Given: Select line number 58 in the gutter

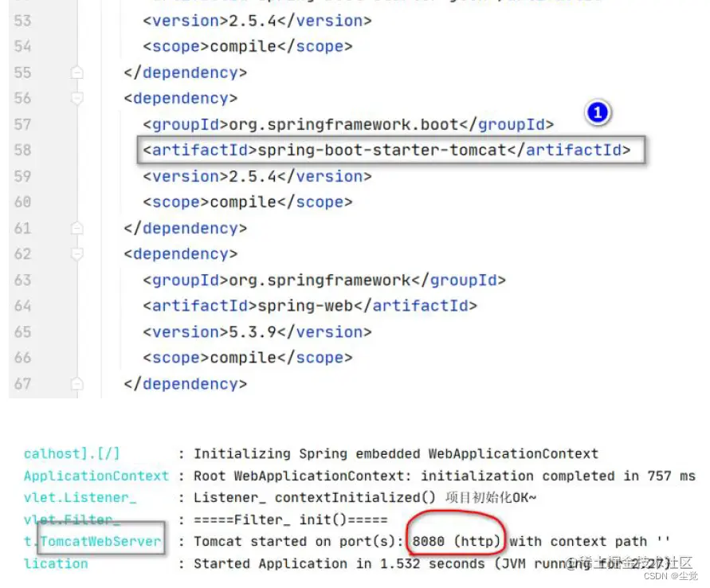Looking at the screenshot, I should pyautogui.click(x=22, y=150).
